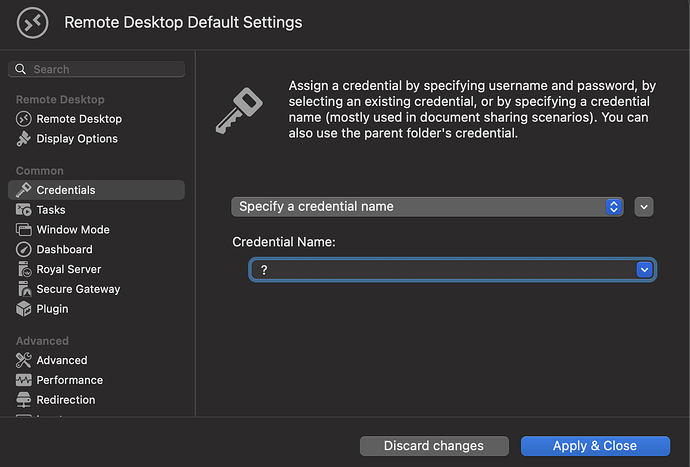Image resolution: width=690 pixels, height=467 pixels.
Task: Click the Display Options monitor icon
Action: click(x=24, y=139)
